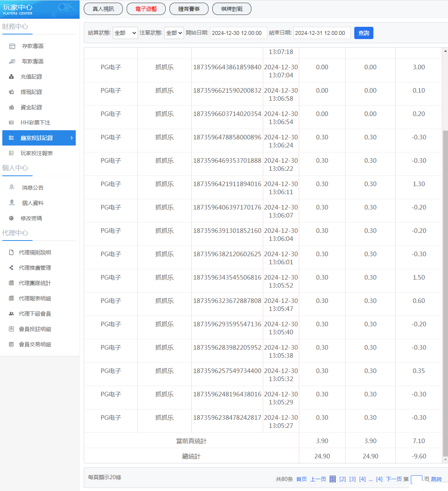Click the 代理下級會員 group icon
The image size is (448, 491).
pos(11,314)
